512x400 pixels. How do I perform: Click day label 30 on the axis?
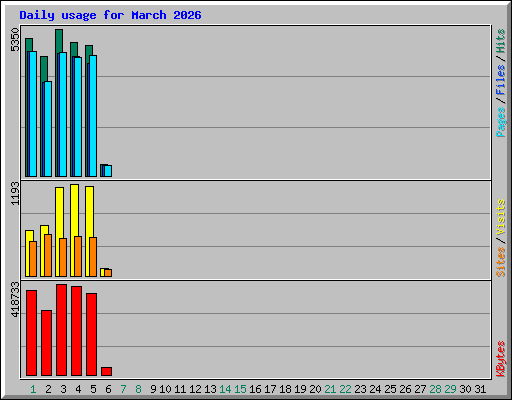click(465, 389)
